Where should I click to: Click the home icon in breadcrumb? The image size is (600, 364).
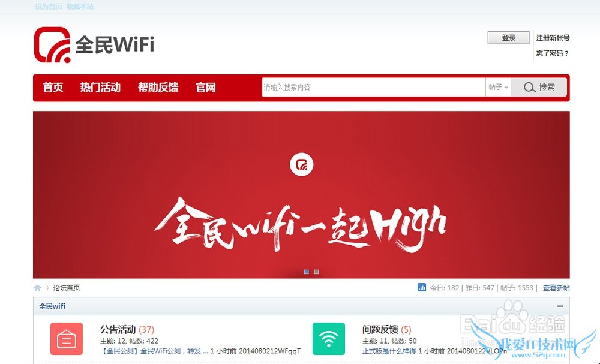point(37,288)
